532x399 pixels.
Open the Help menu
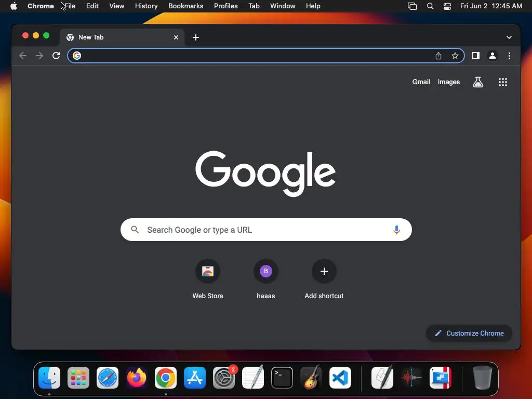click(x=313, y=6)
